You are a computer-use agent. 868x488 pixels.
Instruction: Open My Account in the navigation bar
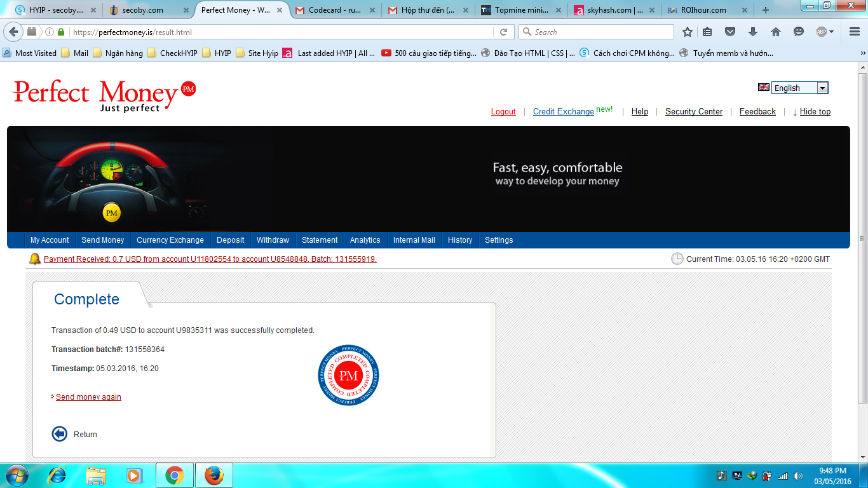pyautogui.click(x=50, y=240)
